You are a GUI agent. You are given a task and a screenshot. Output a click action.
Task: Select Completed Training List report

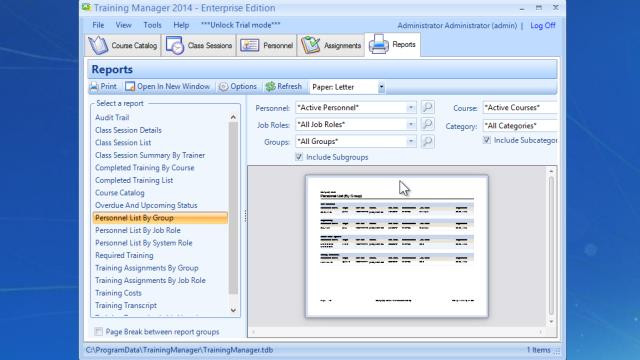coord(134,180)
